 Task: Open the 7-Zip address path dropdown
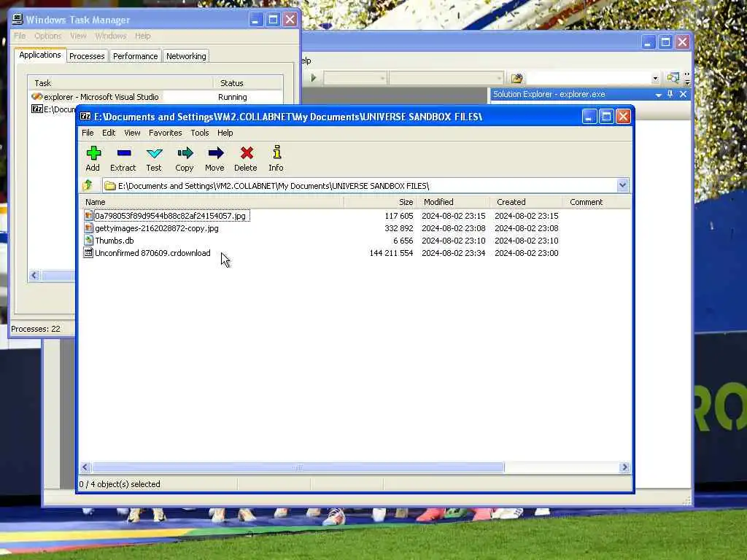pos(622,185)
